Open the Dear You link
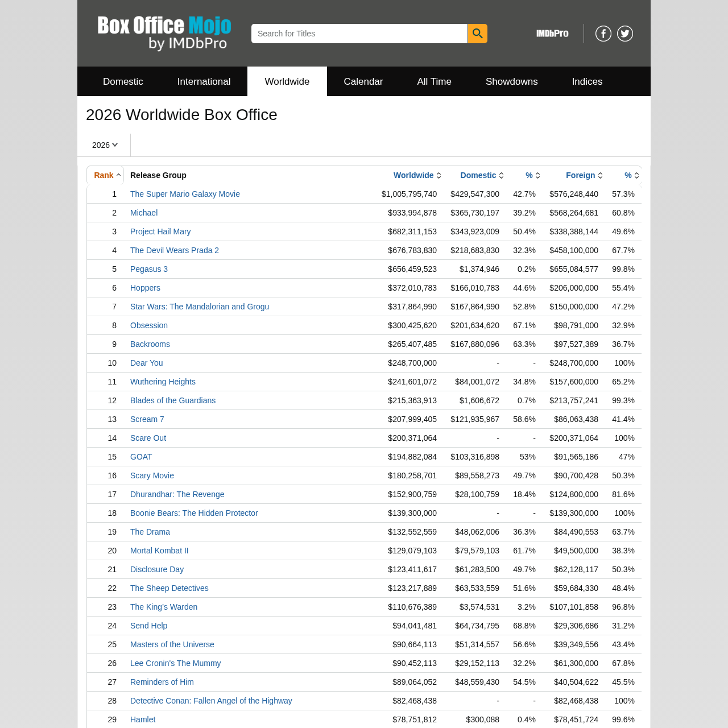This screenshot has height=728, width=728. click(x=147, y=363)
